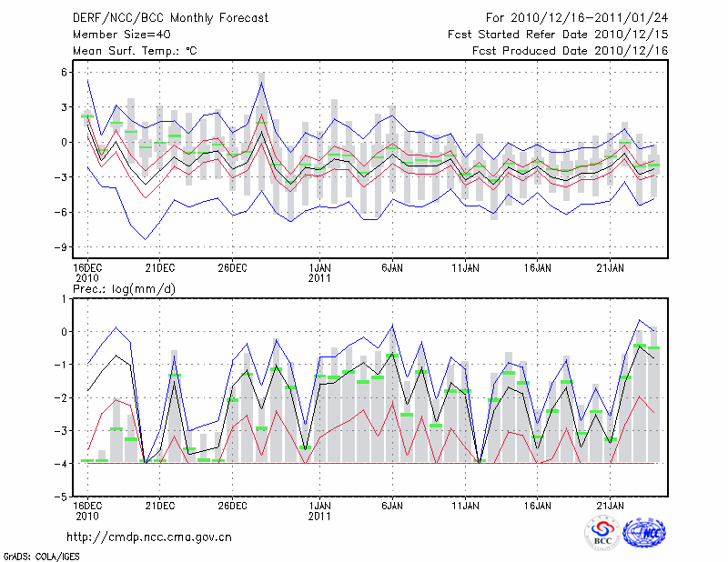
Task: Open the cmdp.ncc.cma.gov.cn URL link
Action: pyautogui.click(x=149, y=537)
